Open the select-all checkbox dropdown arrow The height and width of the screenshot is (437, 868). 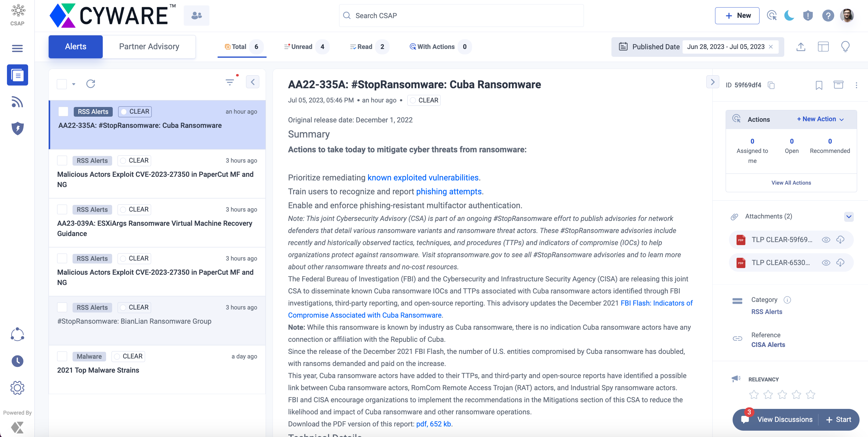[x=73, y=84]
